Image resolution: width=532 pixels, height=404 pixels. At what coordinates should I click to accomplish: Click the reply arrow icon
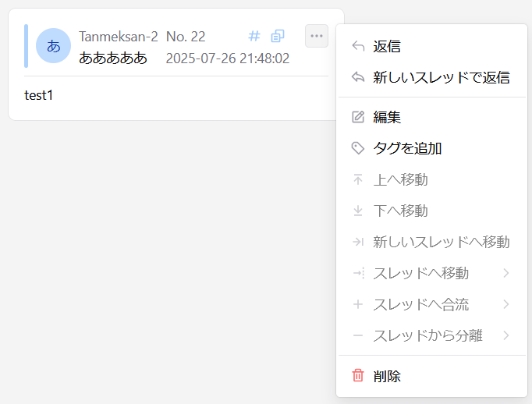coord(358,47)
